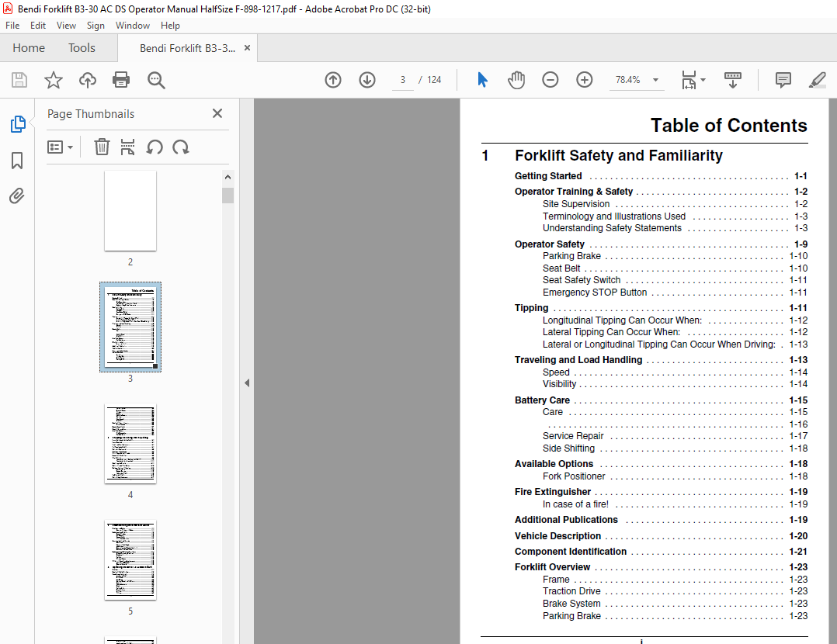Image resolution: width=837 pixels, height=644 pixels.
Task: Click the thumbnail panel scrollbar handle
Action: (228, 196)
